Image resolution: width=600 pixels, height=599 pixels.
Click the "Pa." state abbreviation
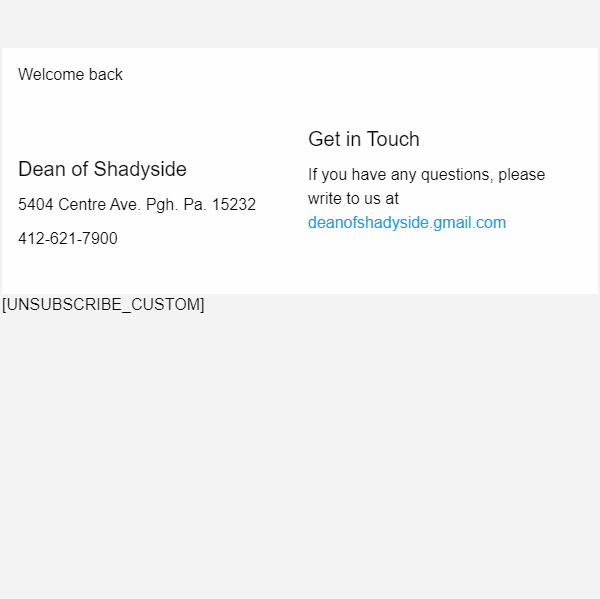pos(195,205)
